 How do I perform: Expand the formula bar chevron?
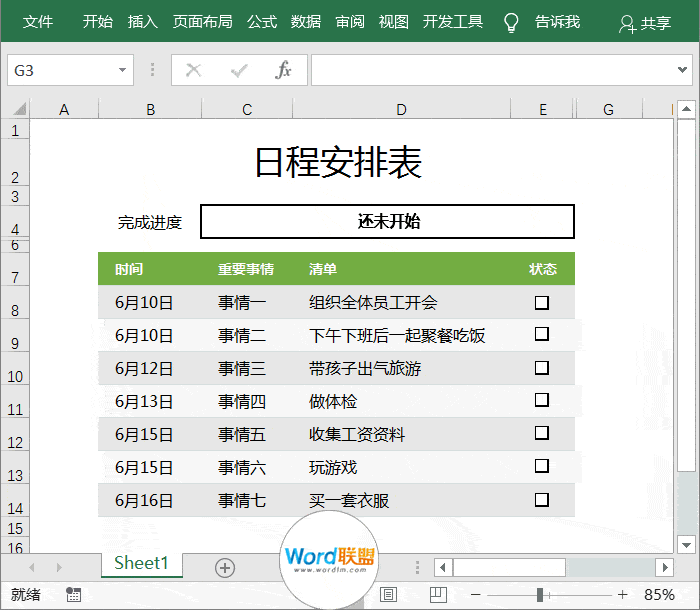pyautogui.click(x=682, y=70)
